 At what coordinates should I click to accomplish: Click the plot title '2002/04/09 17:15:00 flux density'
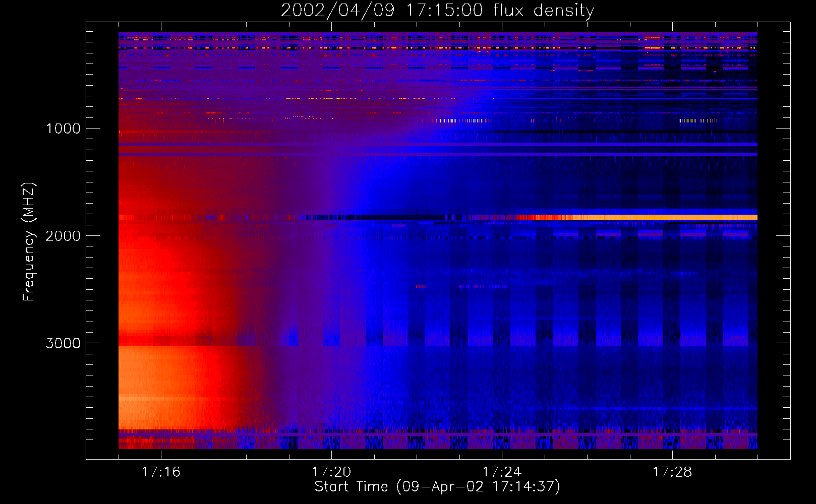tap(437, 10)
